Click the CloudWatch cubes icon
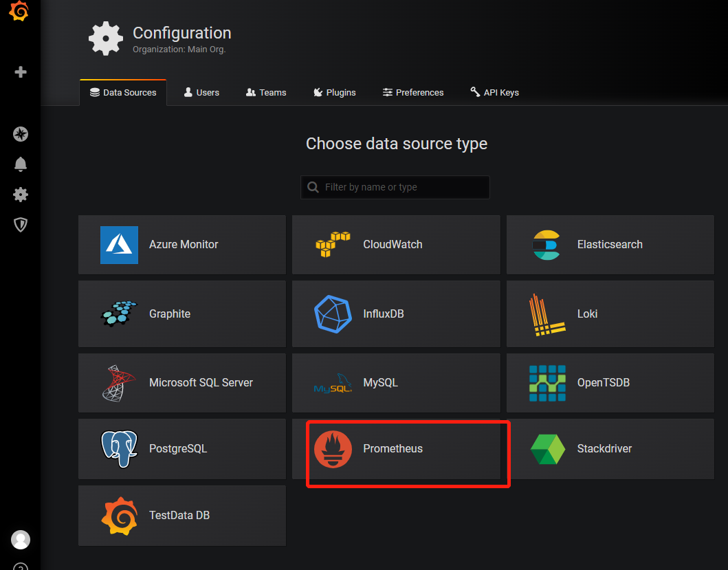The image size is (728, 570). point(333,244)
